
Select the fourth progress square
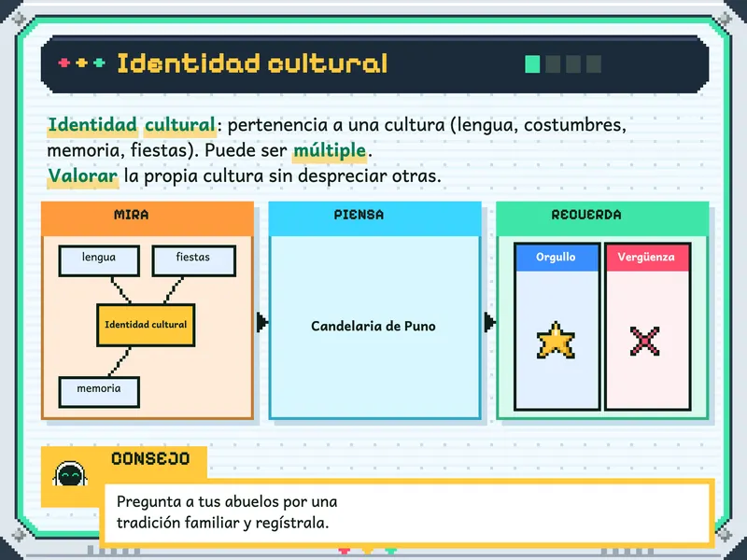click(594, 63)
